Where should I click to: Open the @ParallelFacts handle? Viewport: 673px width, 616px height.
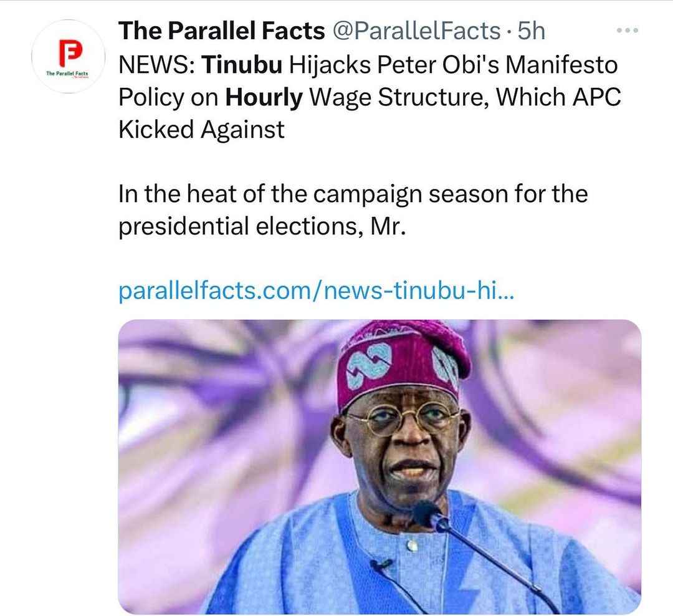[416, 31]
